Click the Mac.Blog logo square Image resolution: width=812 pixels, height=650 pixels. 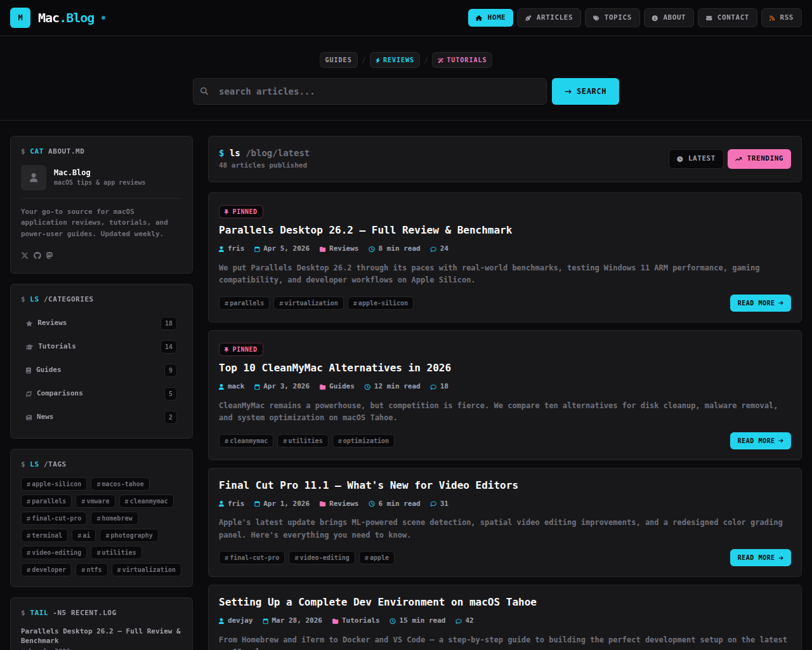20,17
